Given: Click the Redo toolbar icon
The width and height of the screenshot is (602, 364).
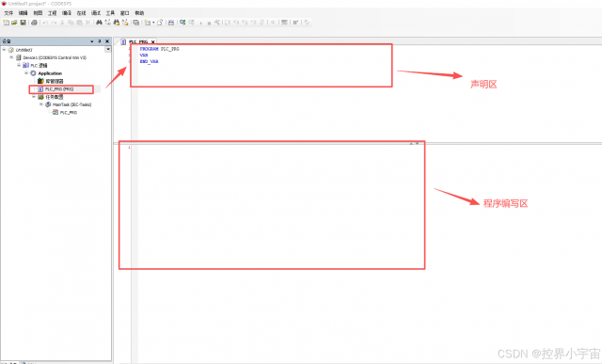Looking at the screenshot, I should 54,23.
